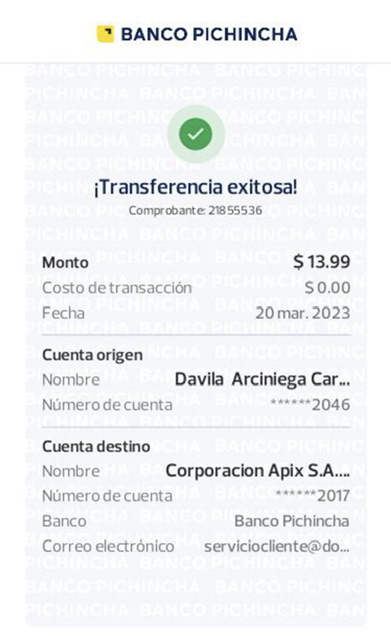
Task: Expand truncated name Davila Arciniega Car...
Action: click(262, 380)
